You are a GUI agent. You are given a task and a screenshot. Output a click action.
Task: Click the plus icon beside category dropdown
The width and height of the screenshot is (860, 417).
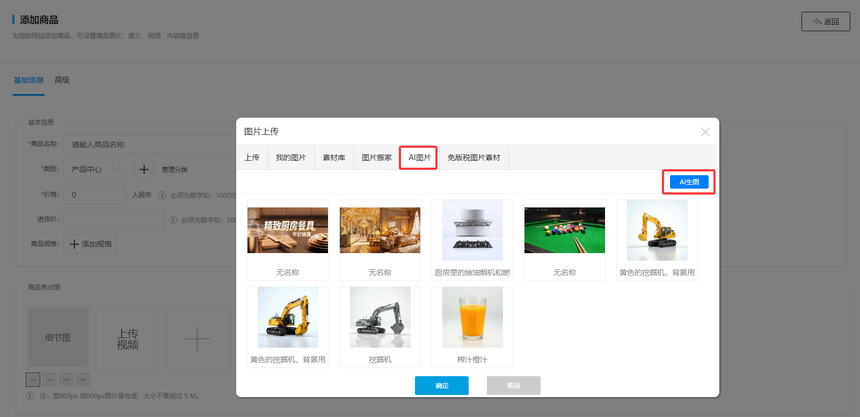click(144, 170)
